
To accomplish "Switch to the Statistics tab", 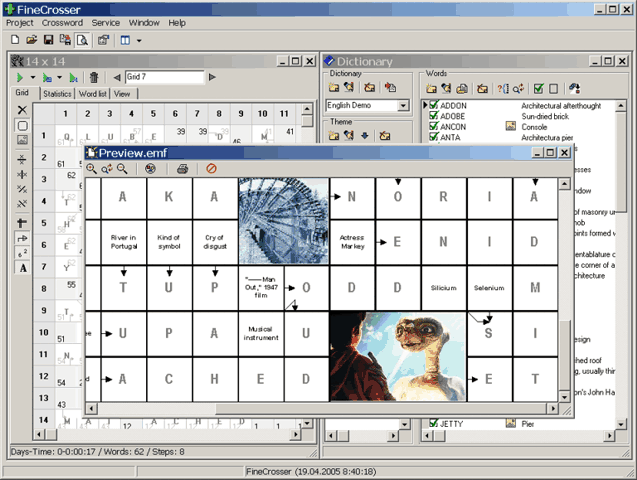I will (57, 94).
